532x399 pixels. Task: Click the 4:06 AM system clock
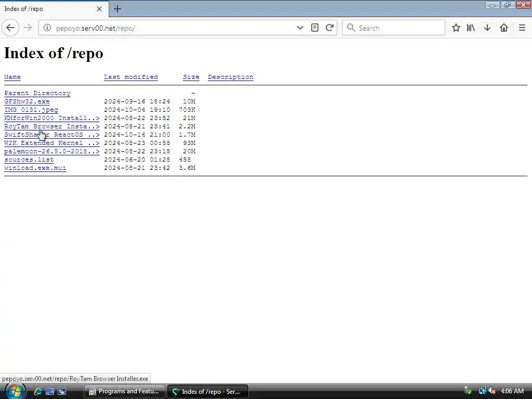pos(512,391)
